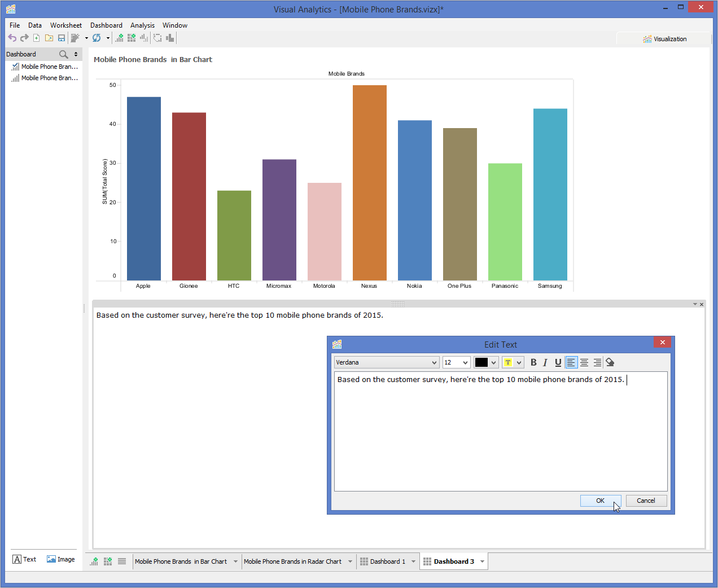Click the Visualization button
This screenshot has width=718, height=588.
(664, 39)
